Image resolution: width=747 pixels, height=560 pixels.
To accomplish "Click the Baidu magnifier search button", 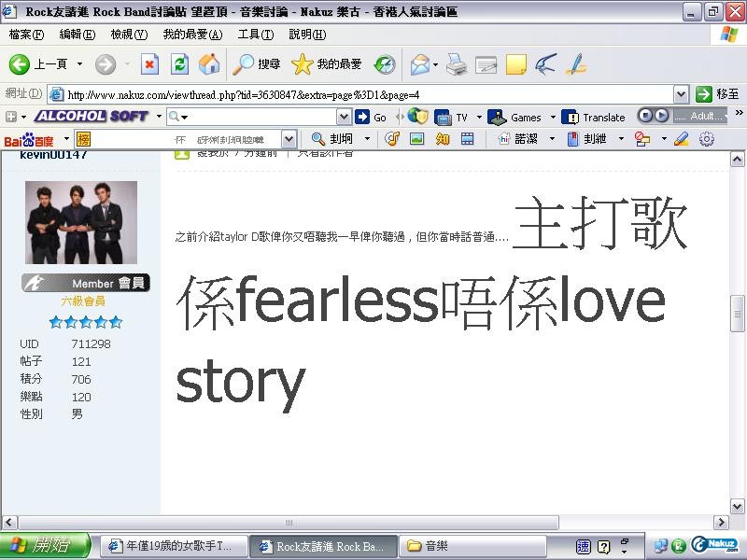I will (331, 139).
